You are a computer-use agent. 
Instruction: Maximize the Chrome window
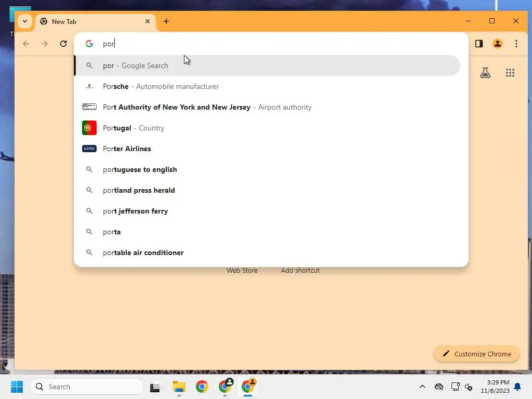click(x=492, y=21)
